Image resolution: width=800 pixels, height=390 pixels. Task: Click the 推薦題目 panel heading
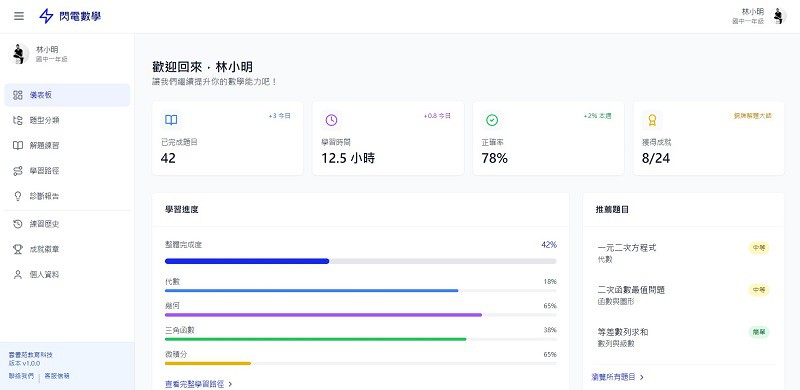612,210
